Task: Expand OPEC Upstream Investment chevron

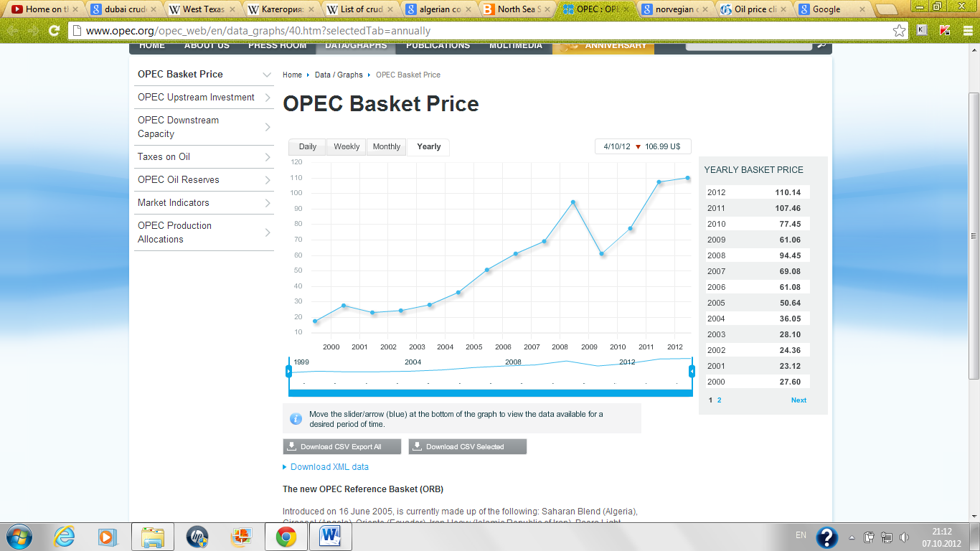Action: coord(268,98)
